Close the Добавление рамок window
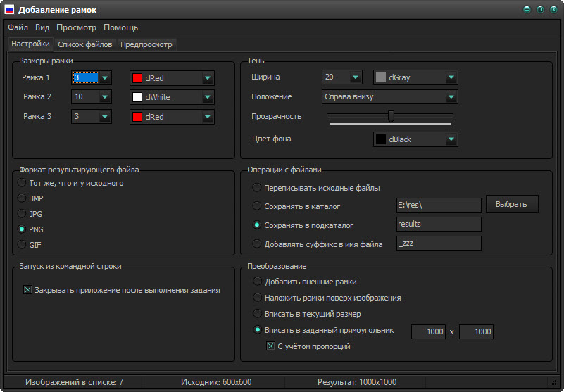This screenshot has height=392, width=564. [553, 10]
